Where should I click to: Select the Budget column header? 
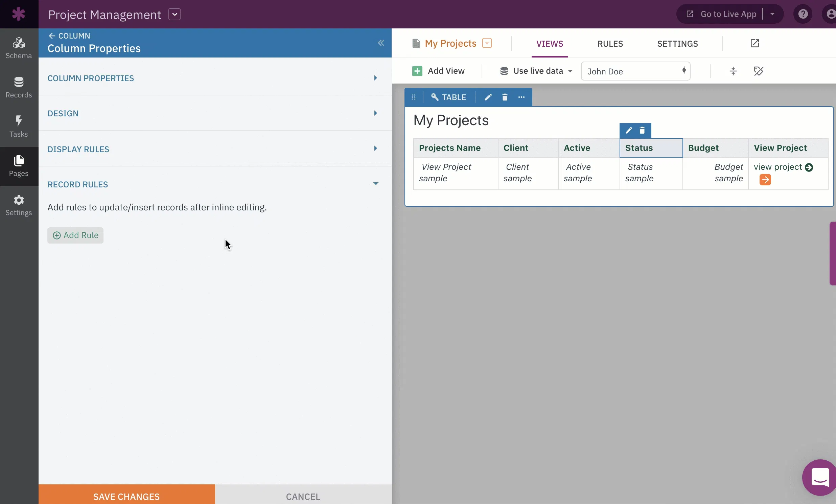(715, 148)
